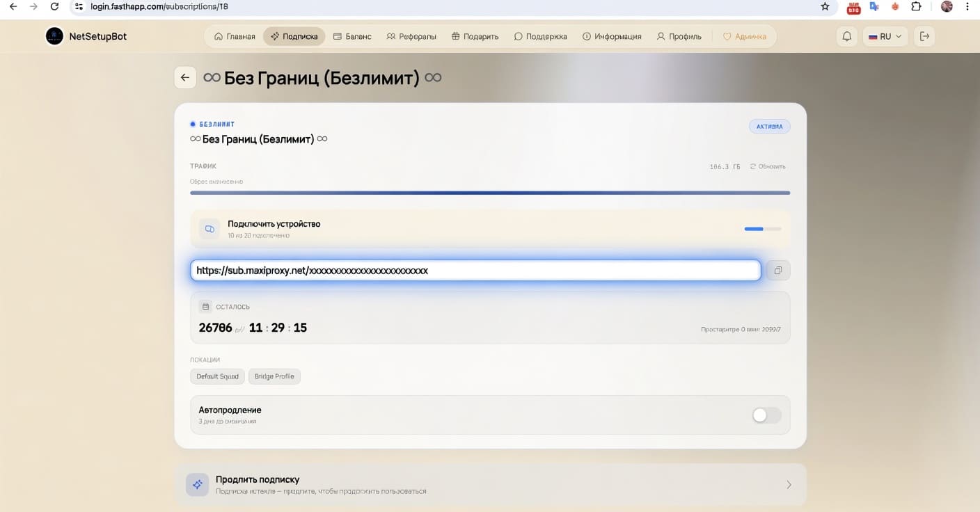Click the АКТИВНА status badge
980x512 pixels.
(770, 127)
